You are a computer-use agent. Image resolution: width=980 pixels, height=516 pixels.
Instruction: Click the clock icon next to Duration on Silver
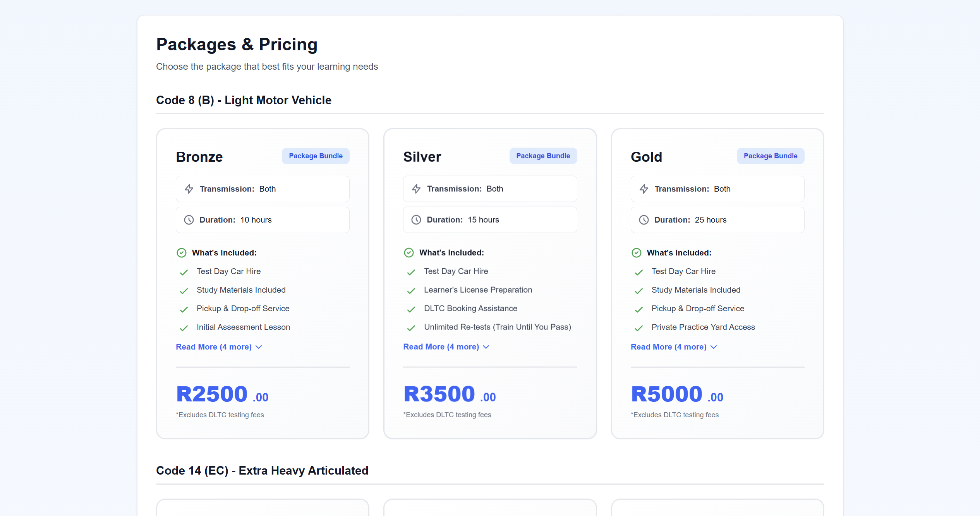(x=415, y=220)
